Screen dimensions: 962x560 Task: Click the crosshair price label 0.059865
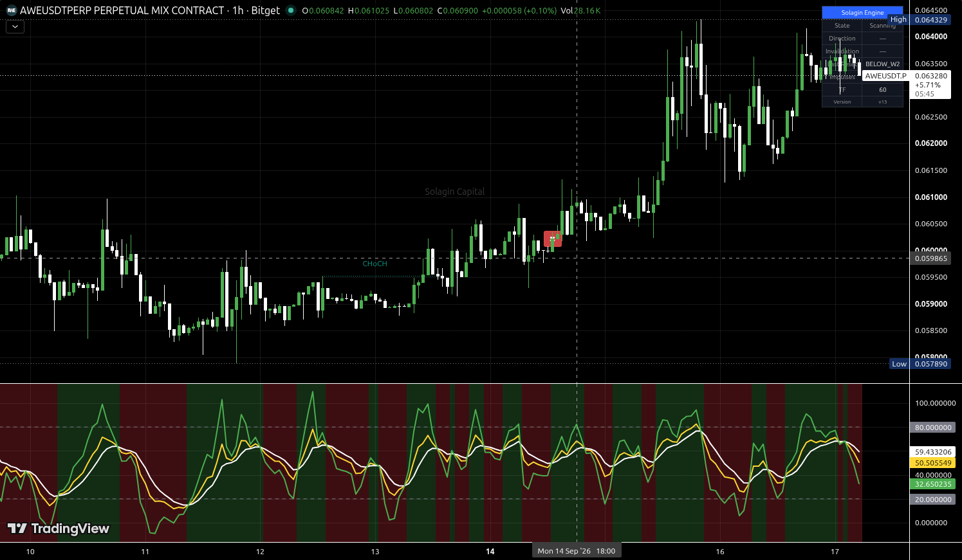(931, 258)
